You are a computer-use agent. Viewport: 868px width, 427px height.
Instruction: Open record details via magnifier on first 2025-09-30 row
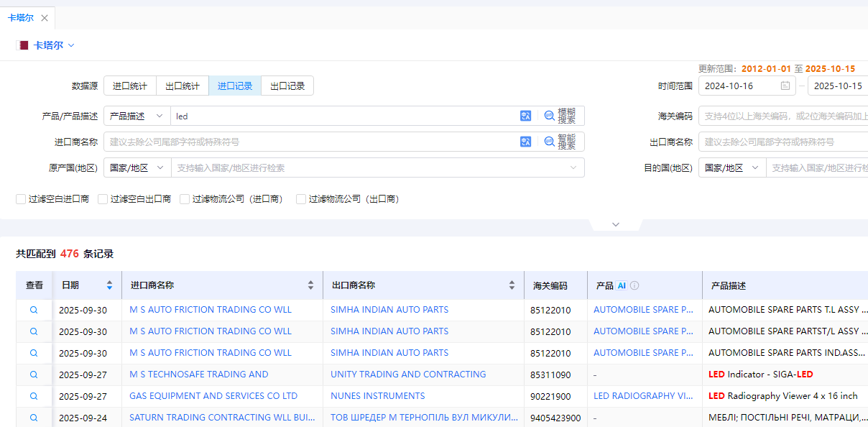[33, 309]
